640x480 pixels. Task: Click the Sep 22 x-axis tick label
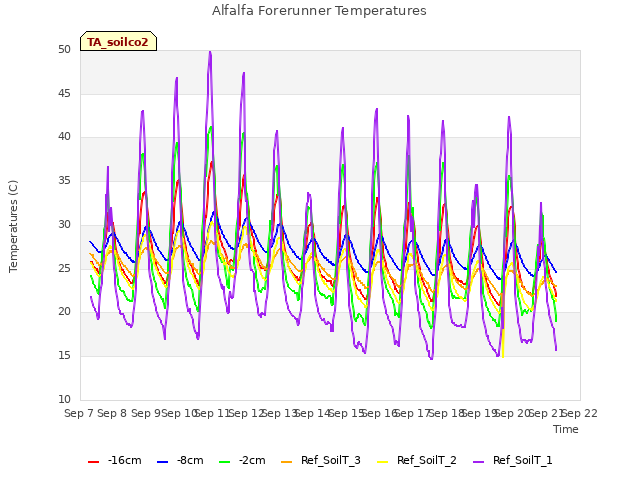point(580,413)
